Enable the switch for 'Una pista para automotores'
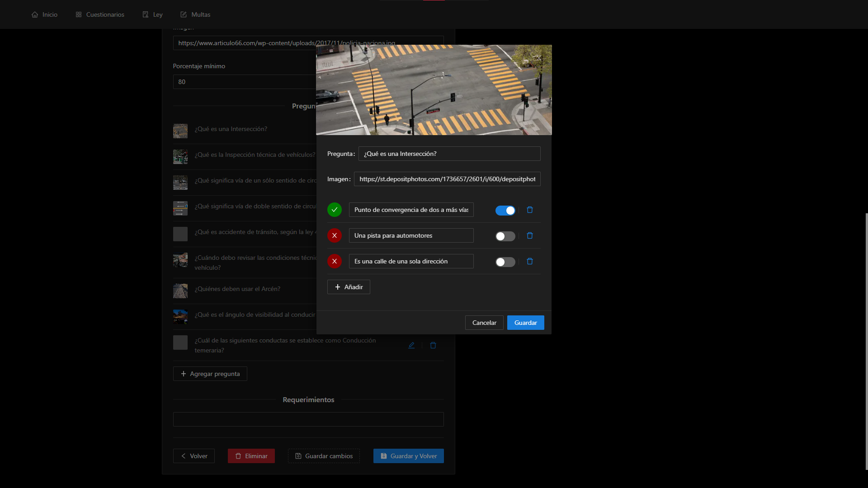 pyautogui.click(x=505, y=236)
